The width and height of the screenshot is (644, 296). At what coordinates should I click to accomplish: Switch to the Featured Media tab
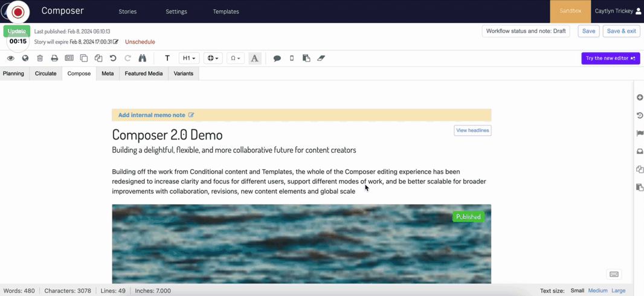144,74
